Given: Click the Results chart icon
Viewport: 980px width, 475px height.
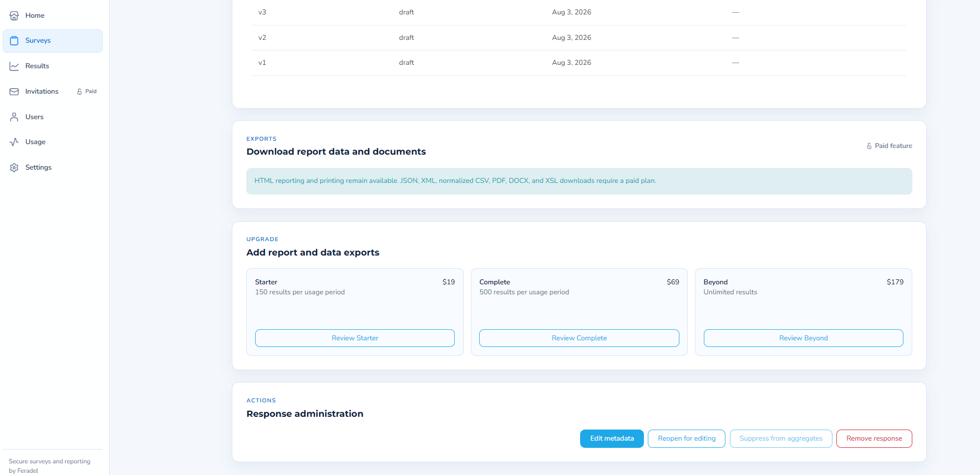Looking at the screenshot, I should (14, 66).
